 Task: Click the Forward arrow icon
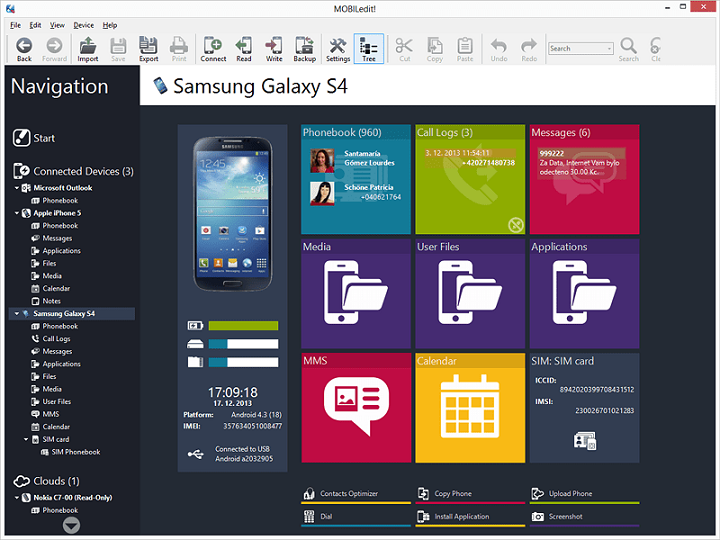tap(54, 49)
